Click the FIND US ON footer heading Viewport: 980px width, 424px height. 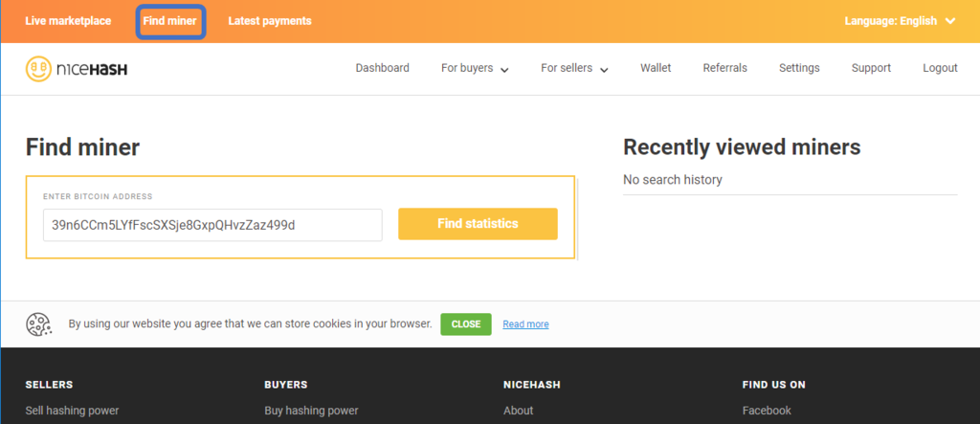coord(773,385)
